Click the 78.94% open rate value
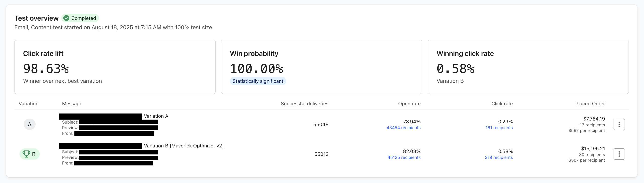644x183 pixels. (x=412, y=121)
